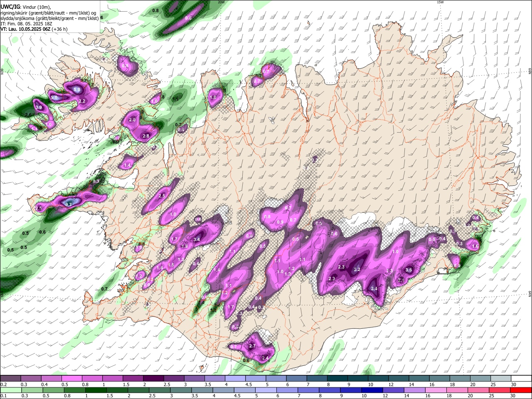Pick the darkest purple snow swatch labeled 2
The height and width of the screenshot is (399, 532).
tap(153, 378)
